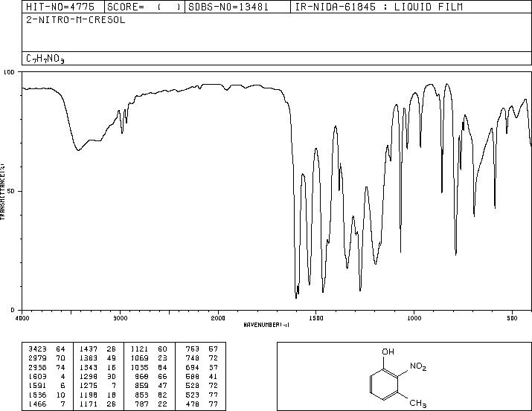Click the TRANSMITTANCE(%) vertical axis label
532x411 pixels.
(x=2, y=192)
